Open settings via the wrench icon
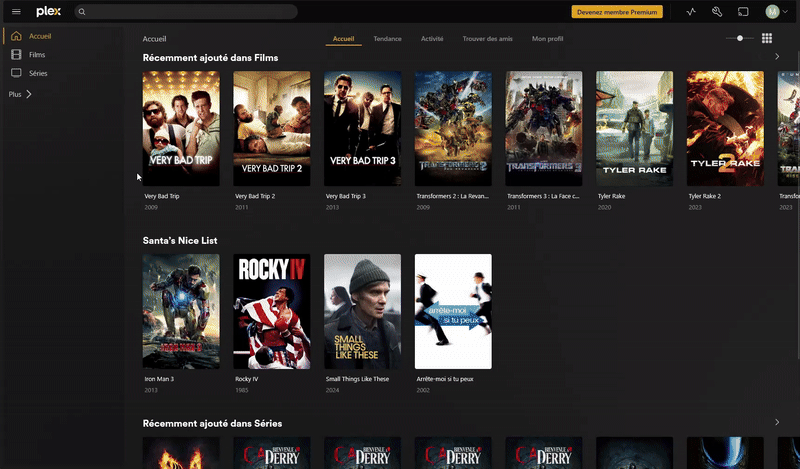800x469 pixels. tap(717, 12)
